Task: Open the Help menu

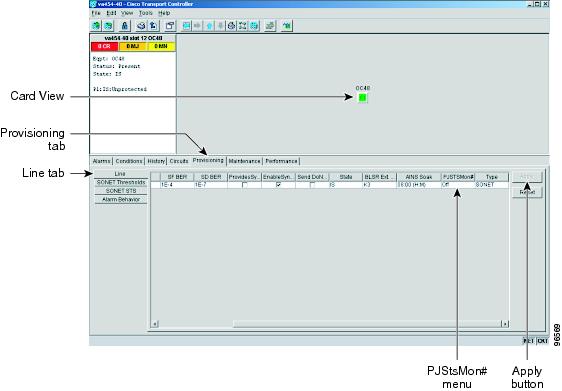Action: 164,13
